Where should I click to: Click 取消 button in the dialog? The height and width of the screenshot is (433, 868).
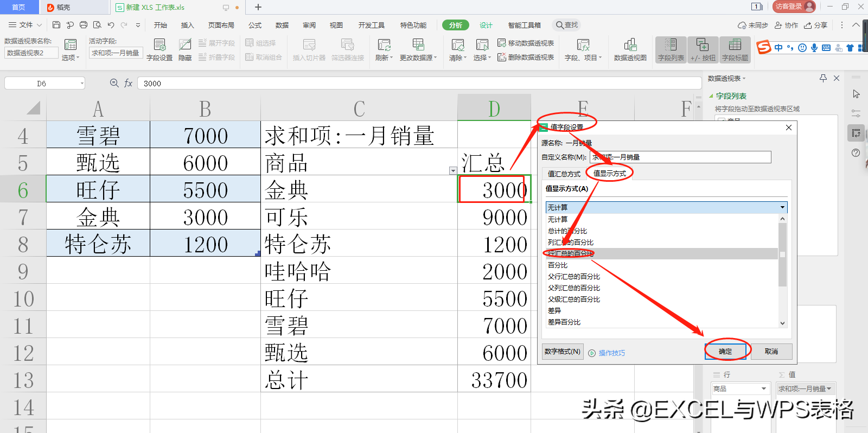click(x=771, y=352)
